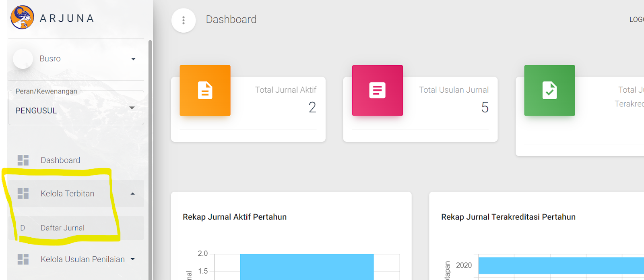This screenshot has width=644, height=280.
Task: Click the green accredited journal icon
Action: (x=549, y=90)
